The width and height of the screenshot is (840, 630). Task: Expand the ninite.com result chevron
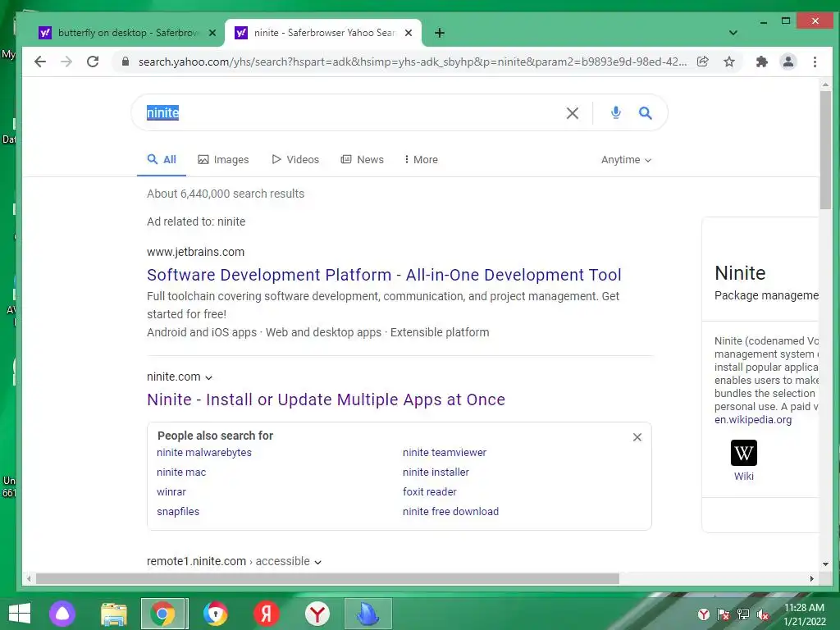209,377
